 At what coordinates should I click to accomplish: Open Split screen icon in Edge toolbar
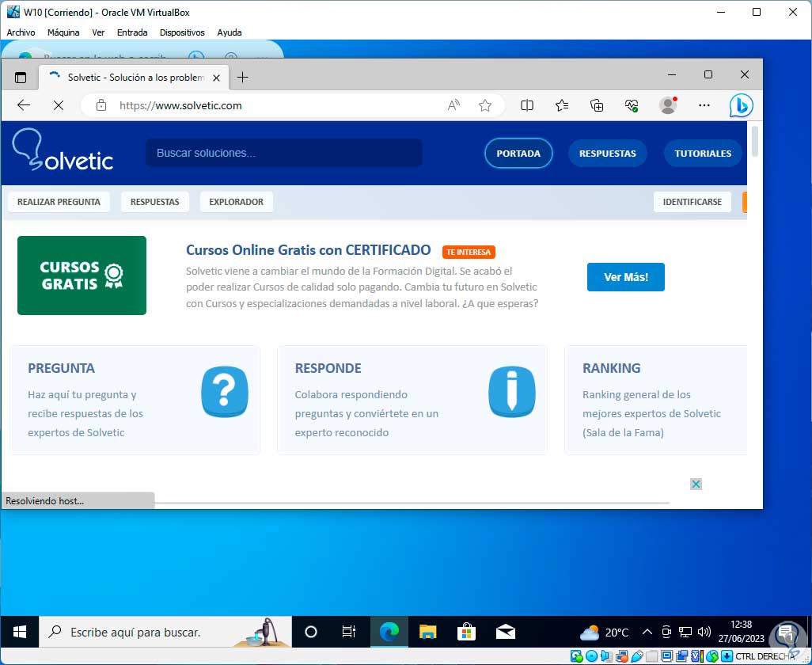(526, 105)
